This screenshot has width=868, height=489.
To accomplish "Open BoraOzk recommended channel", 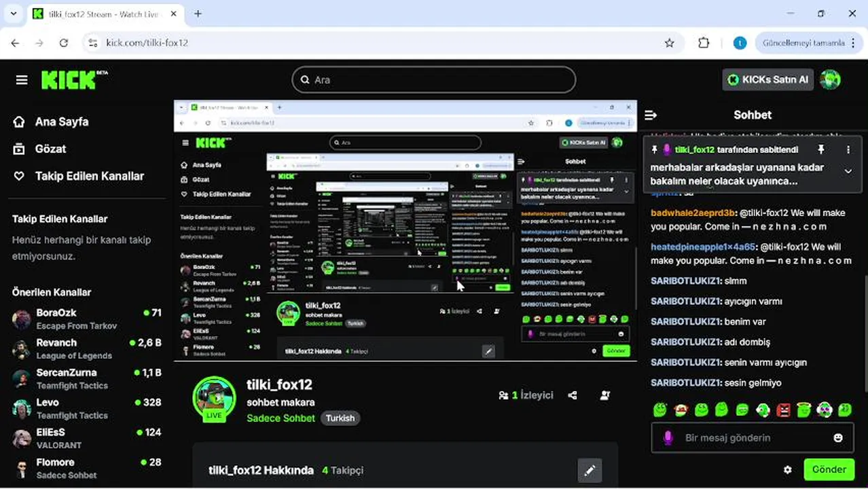I will point(87,319).
